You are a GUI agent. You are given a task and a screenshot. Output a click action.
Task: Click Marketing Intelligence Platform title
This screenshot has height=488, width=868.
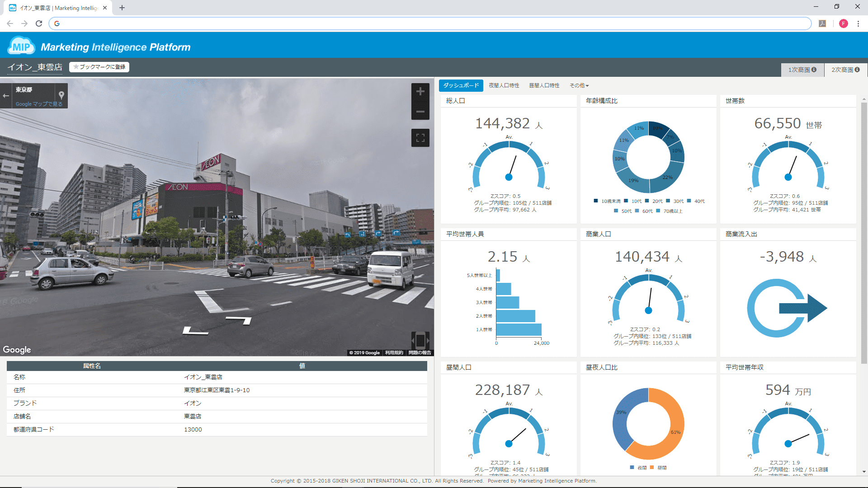tap(116, 47)
